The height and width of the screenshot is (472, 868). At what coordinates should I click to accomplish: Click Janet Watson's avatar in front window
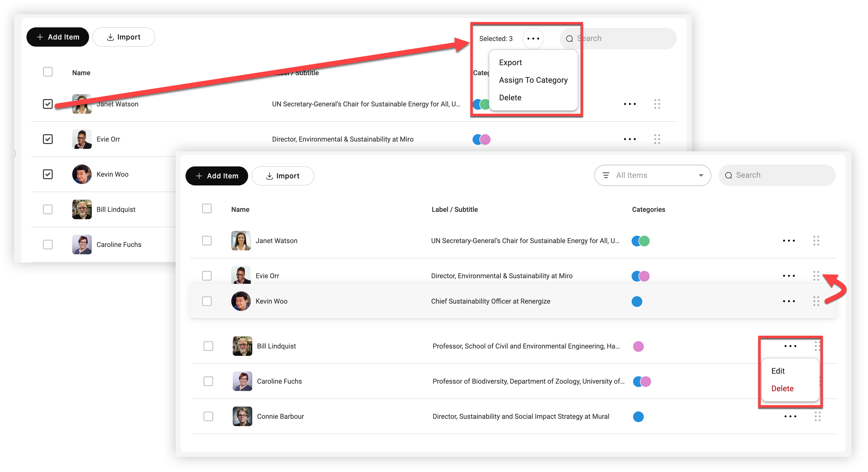(241, 241)
